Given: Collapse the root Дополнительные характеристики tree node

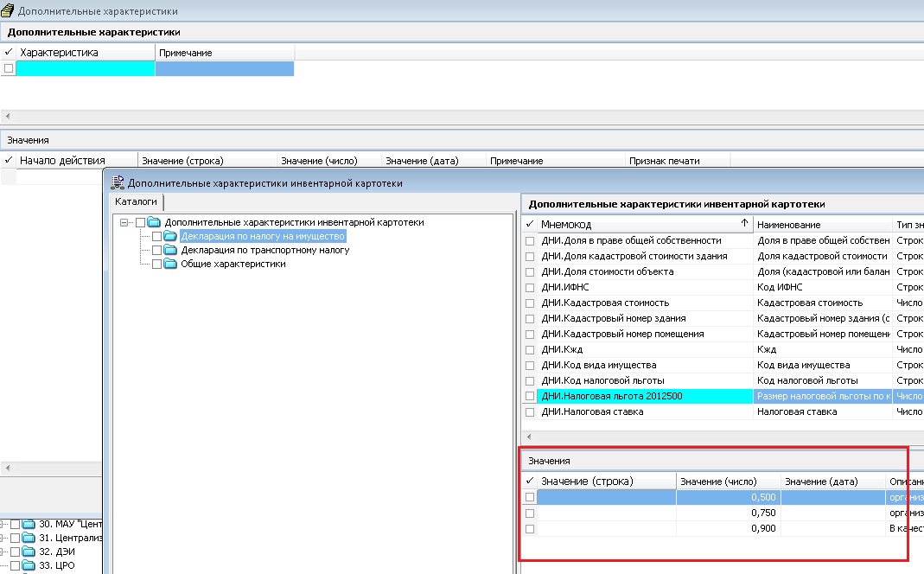Looking at the screenshot, I should (124, 223).
